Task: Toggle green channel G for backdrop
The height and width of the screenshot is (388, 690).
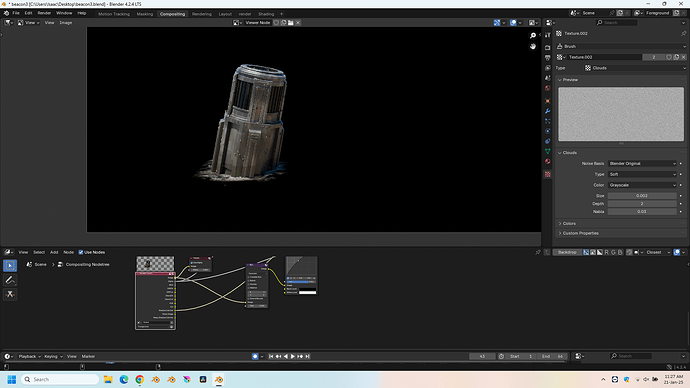Action: pyautogui.click(x=613, y=252)
